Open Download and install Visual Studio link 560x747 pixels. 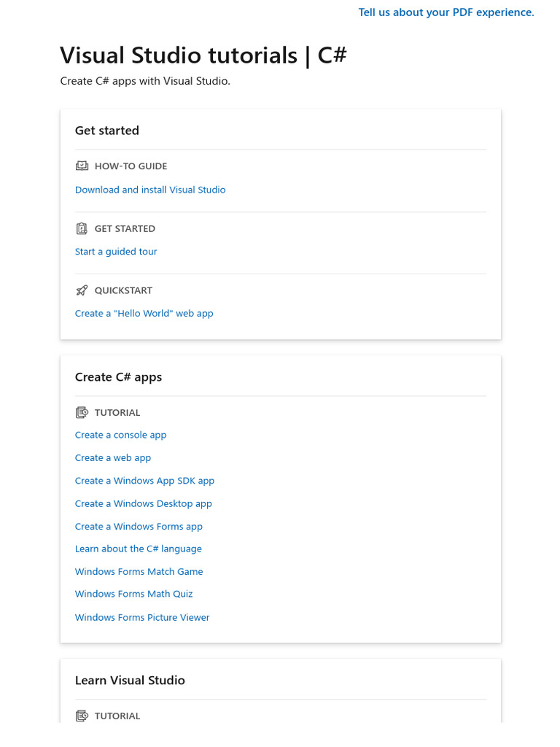[150, 190]
